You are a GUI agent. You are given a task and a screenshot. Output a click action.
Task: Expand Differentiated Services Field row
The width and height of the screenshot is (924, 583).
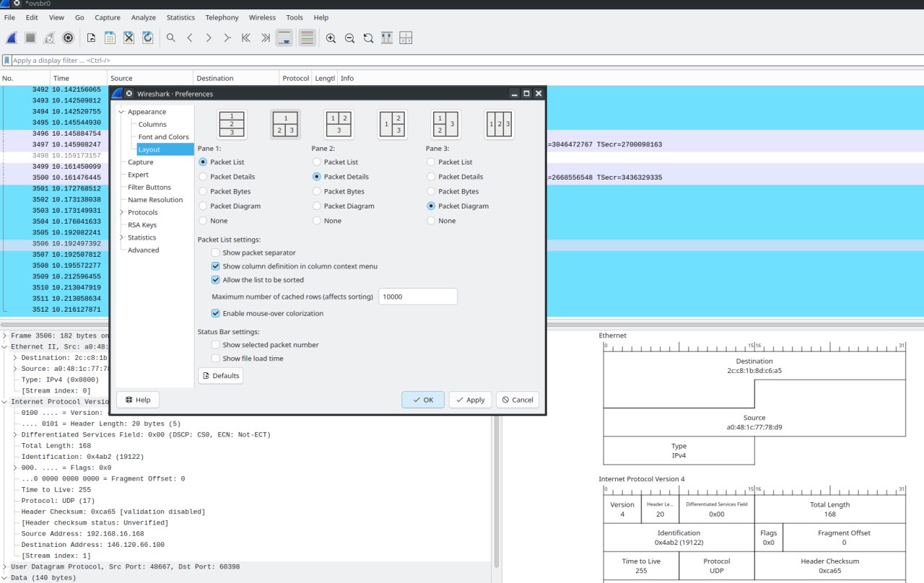point(15,435)
